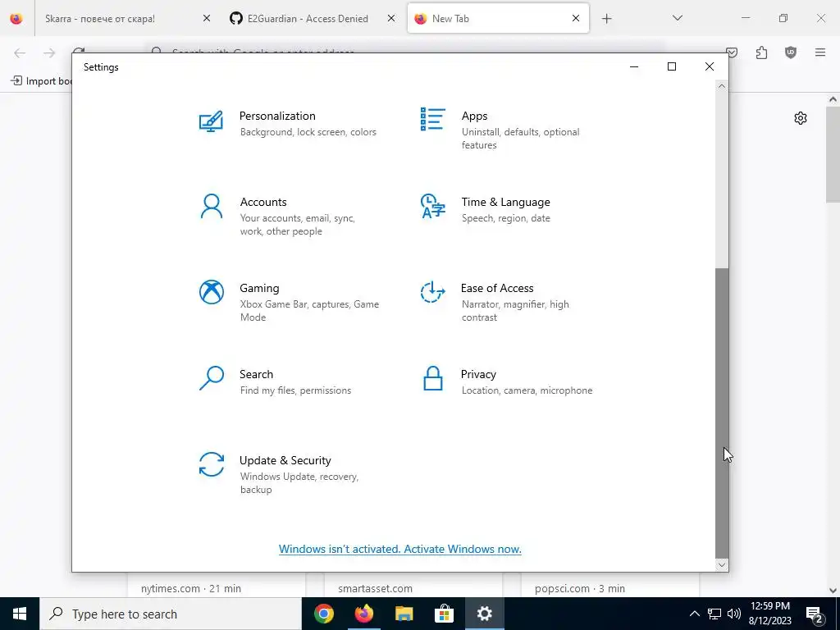Show hidden tray icons chevron
The width and height of the screenshot is (840, 630).
[694, 614]
